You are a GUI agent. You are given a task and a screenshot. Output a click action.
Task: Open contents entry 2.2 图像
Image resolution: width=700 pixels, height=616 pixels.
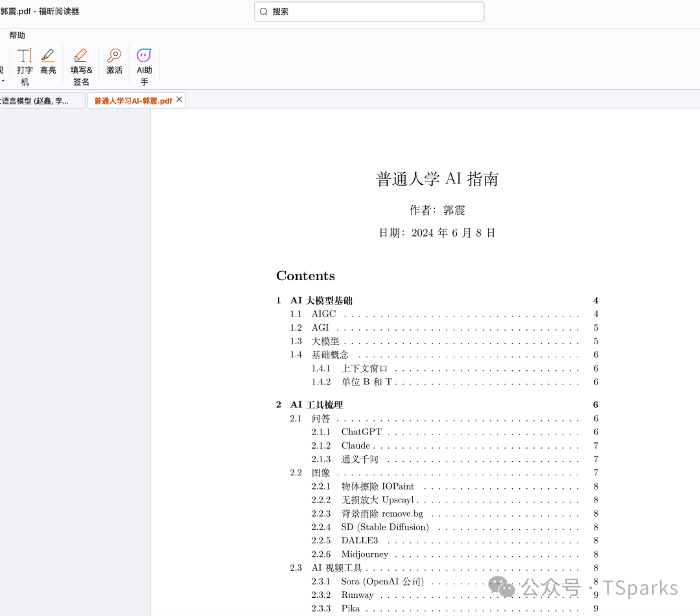point(444,473)
